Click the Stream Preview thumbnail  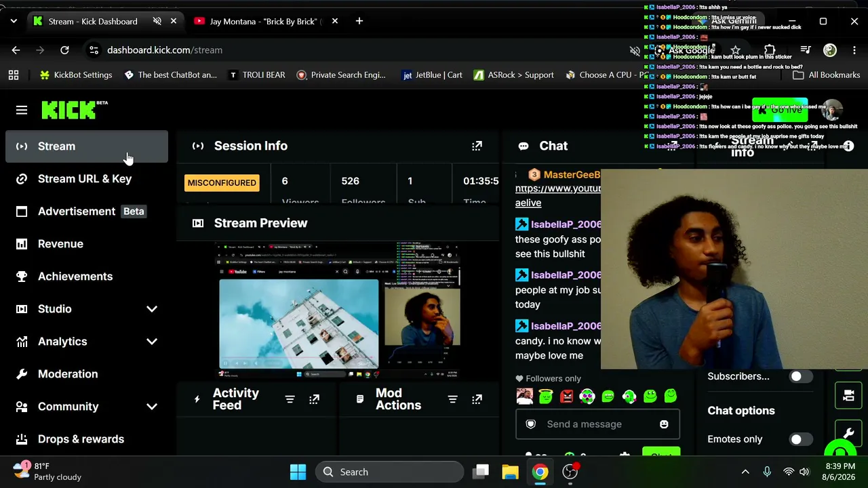click(339, 310)
